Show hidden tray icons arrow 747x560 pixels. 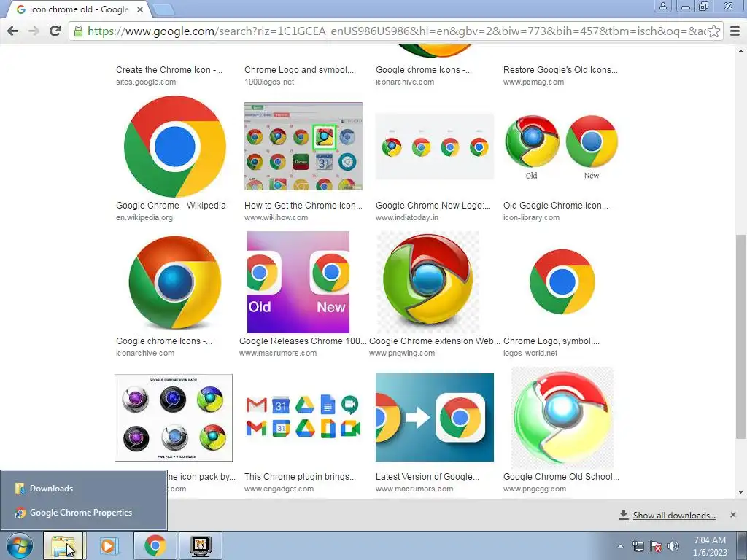[x=620, y=546]
